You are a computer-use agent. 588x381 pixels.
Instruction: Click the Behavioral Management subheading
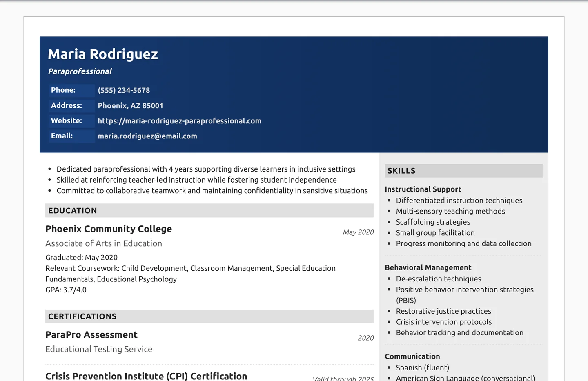pos(428,267)
